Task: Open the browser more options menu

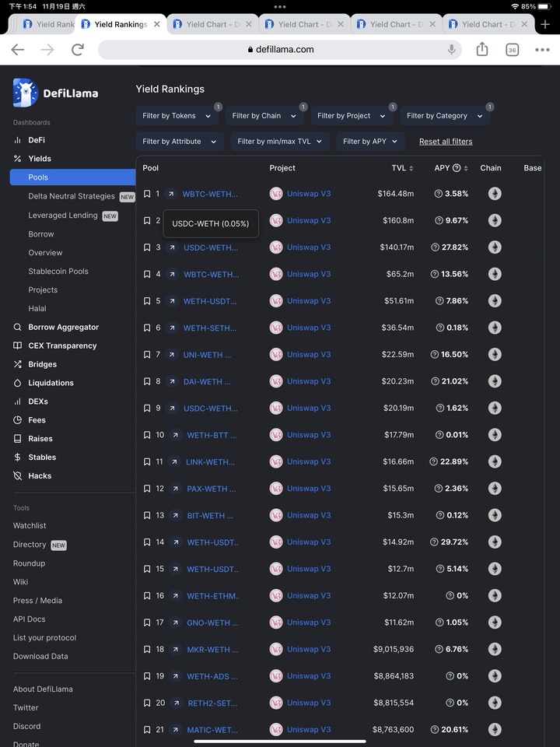Action: tap(542, 50)
